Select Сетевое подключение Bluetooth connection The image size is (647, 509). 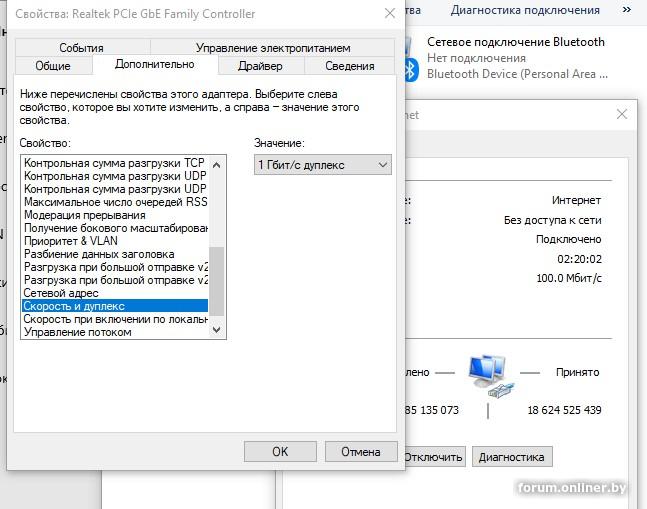point(516,58)
